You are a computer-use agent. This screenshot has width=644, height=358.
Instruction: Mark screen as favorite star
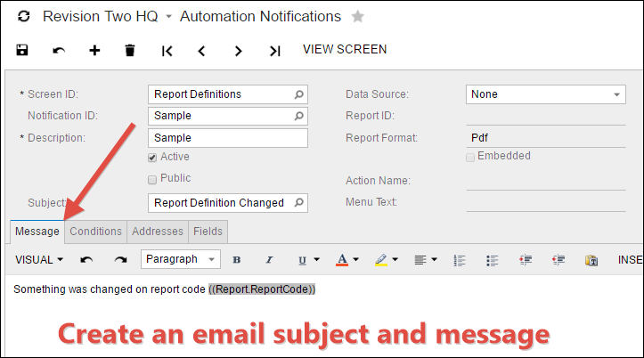[x=358, y=17]
